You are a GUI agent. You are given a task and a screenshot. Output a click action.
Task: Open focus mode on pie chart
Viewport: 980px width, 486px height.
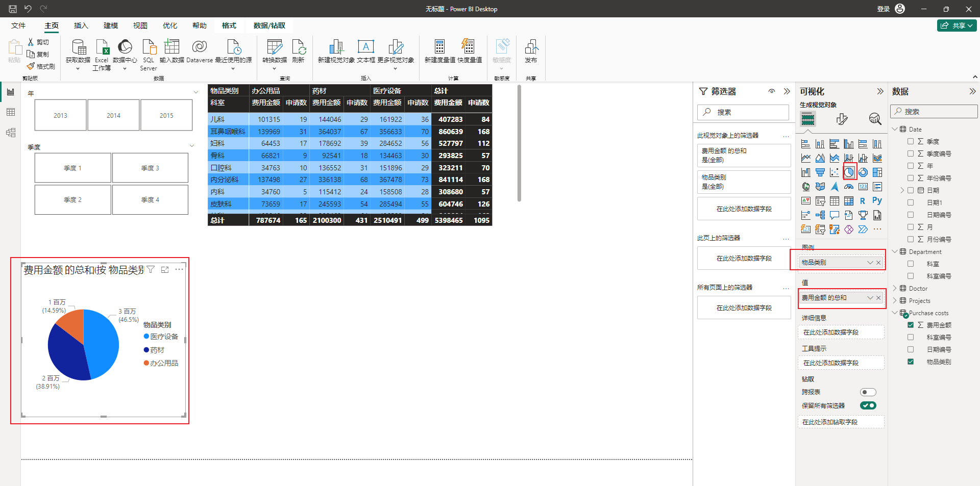(x=165, y=270)
